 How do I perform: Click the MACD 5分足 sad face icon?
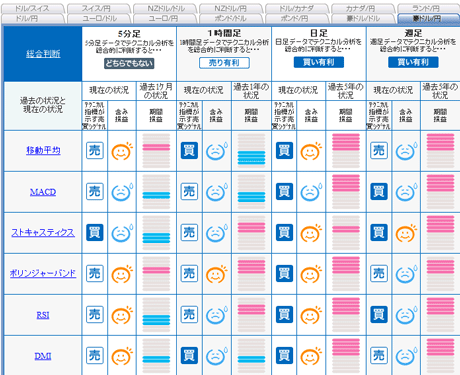122,192
